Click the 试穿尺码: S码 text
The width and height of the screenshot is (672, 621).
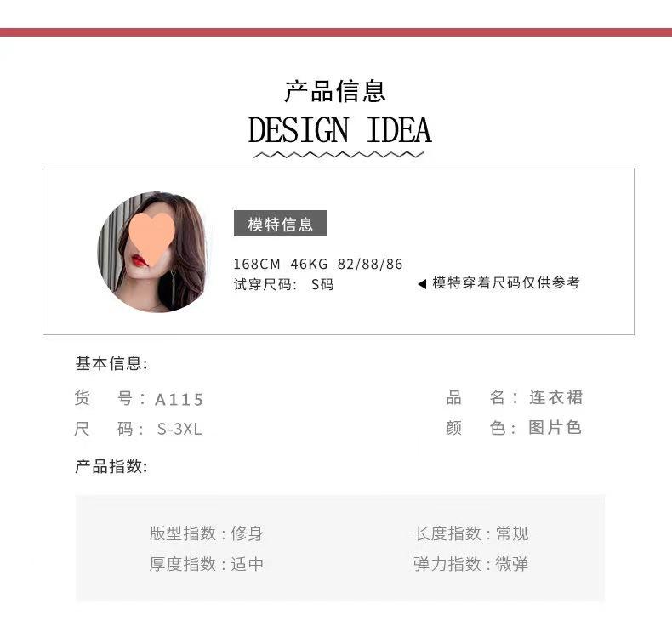(284, 284)
